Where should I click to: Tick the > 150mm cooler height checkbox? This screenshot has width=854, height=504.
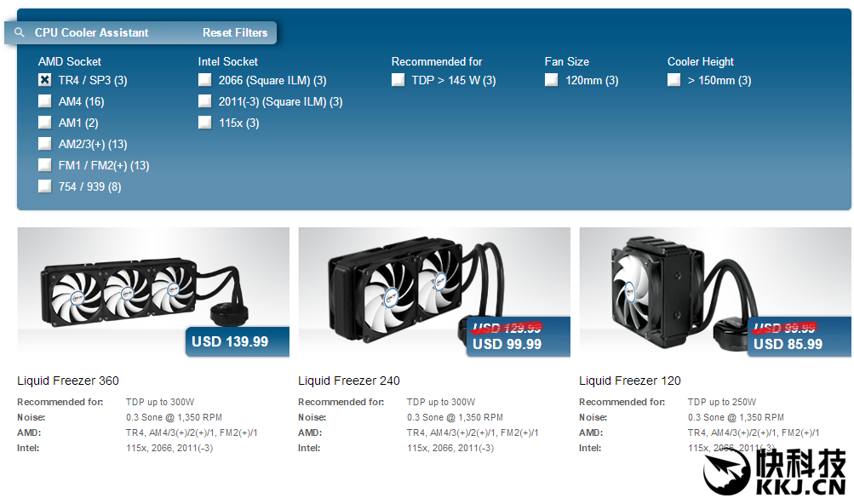point(673,80)
